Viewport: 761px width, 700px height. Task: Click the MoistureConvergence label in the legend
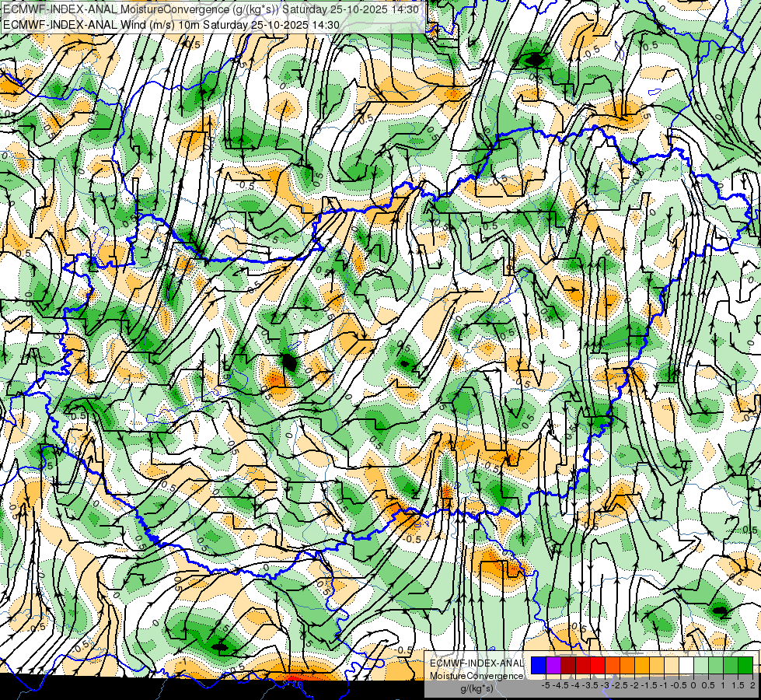pos(476,676)
